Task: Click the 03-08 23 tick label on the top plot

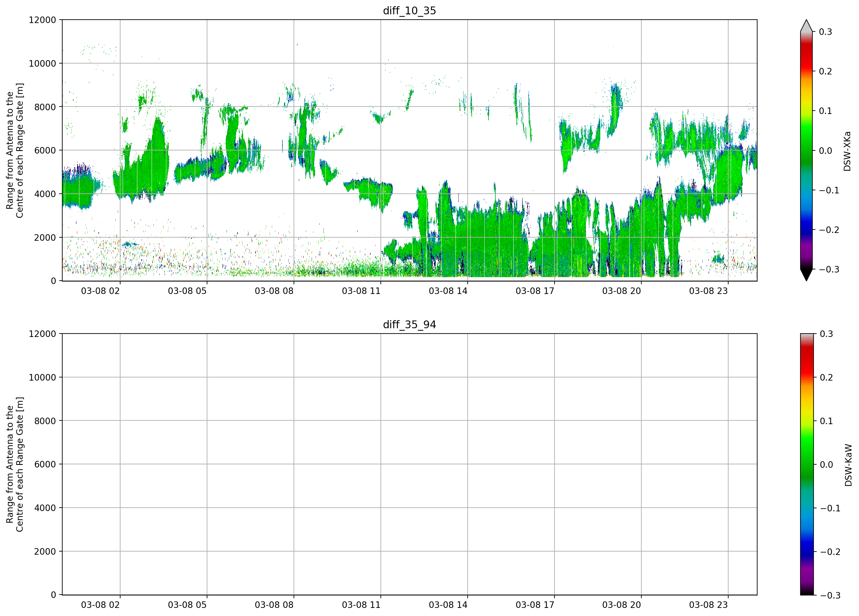Action: 708,291
